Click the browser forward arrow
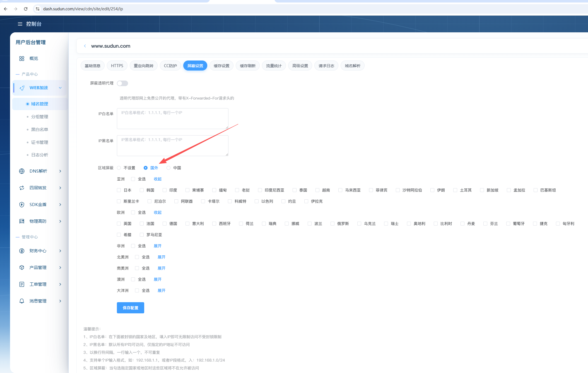The height and width of the screenshot is (373, 588). tap(16, 9)
